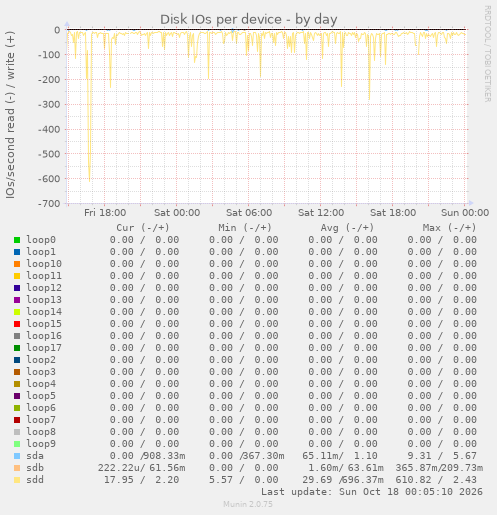Click the -600 y-axis tick label

click(x=49, y=179)
